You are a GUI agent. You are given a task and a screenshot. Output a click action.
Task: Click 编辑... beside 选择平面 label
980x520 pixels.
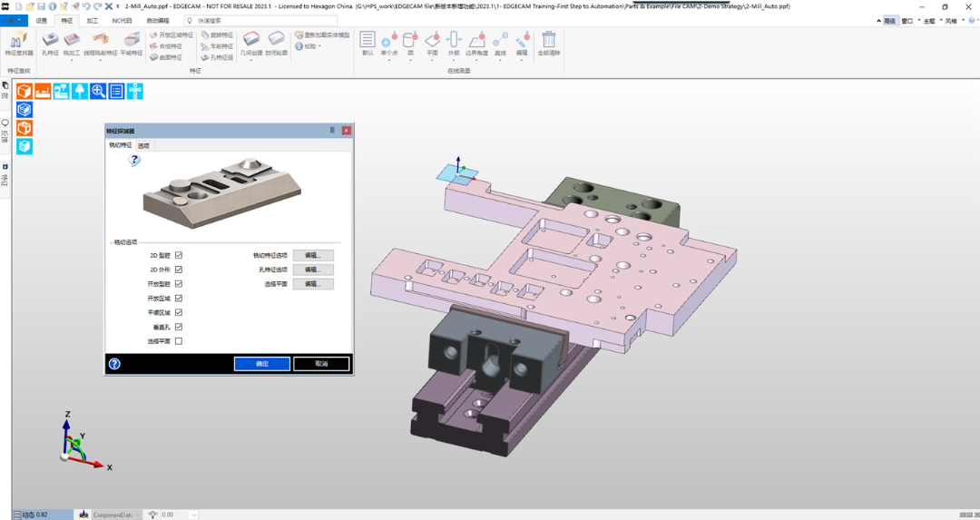coord(313,284)
